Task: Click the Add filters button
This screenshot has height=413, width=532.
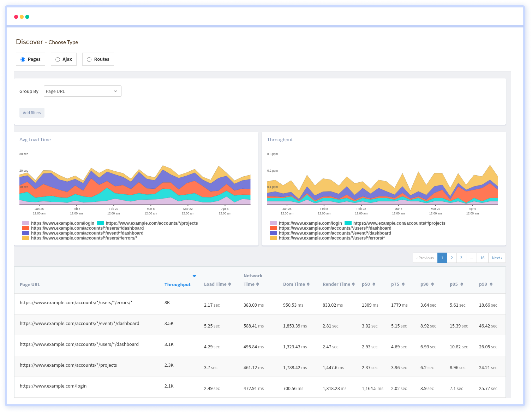Action: pos(32,113)
